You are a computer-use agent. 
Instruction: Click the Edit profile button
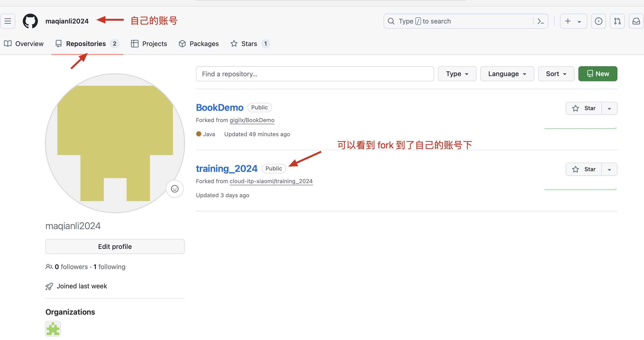(x=115, y=246)
